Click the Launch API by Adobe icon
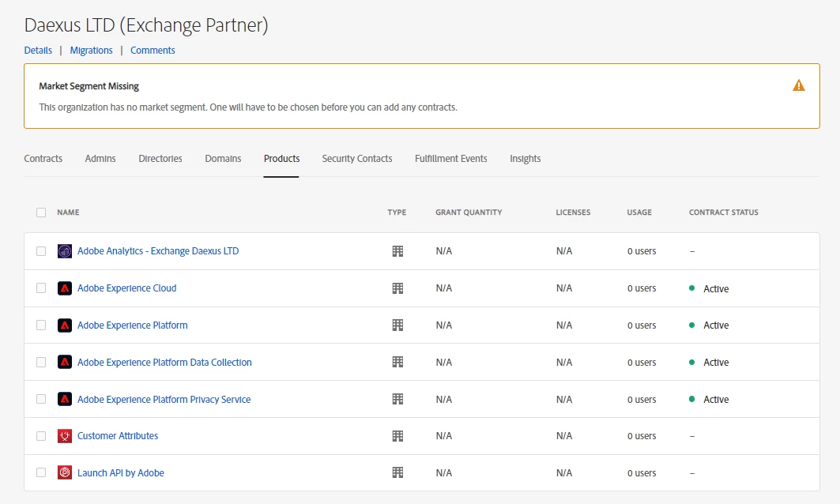This screenshot has width=840, height=504. pyautogui.click(x=65, y=473)
